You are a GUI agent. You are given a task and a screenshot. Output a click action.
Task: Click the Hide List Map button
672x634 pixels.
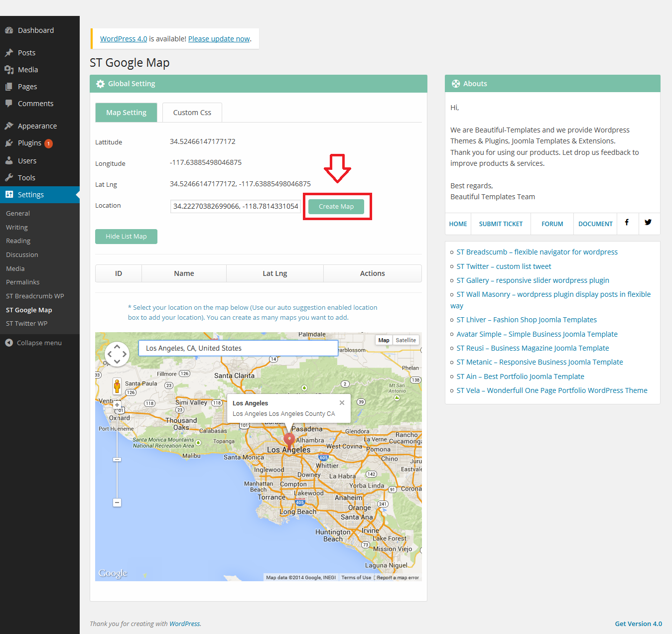(x=126, y=237)
